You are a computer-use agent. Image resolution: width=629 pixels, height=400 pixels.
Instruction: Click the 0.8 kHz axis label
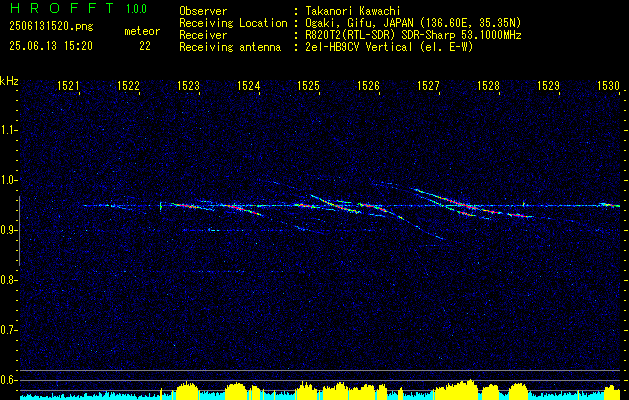tap(8, 280)
